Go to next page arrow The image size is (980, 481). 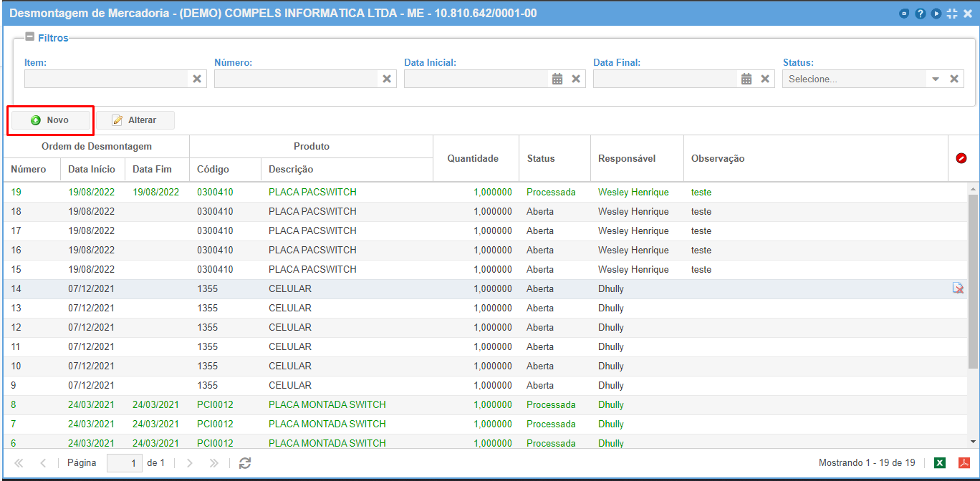[x=190, y=463]
